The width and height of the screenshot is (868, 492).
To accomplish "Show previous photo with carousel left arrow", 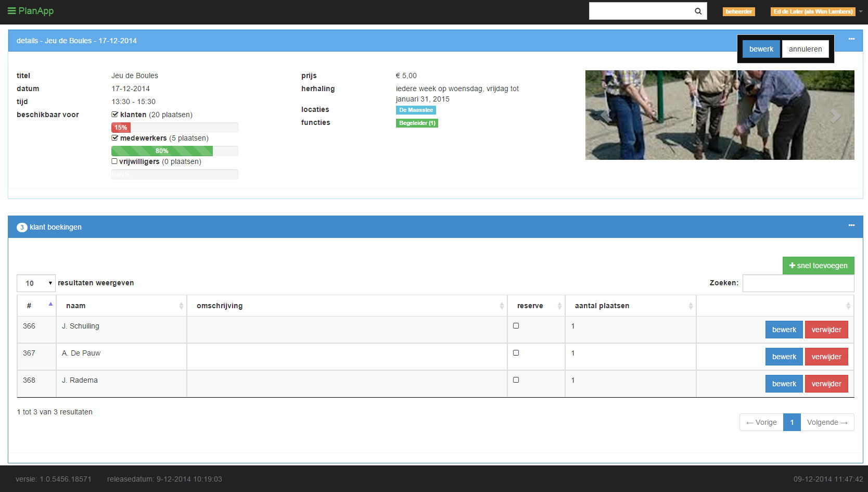I will click(x=605, y=116).
